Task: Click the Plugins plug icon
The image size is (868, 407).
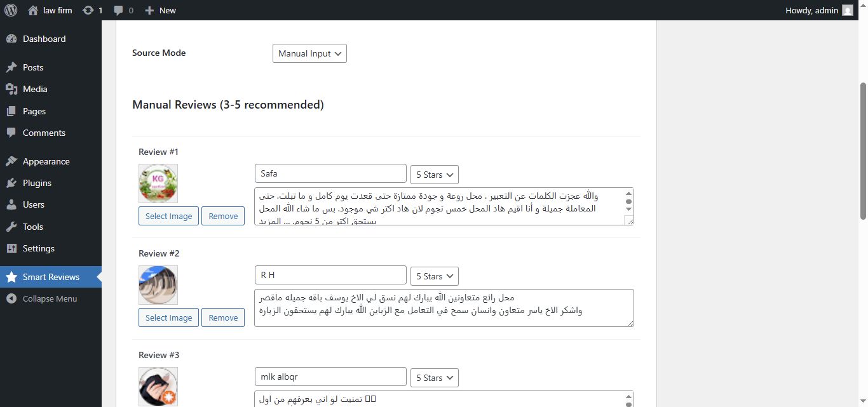Action: click(x=11, y=183)
